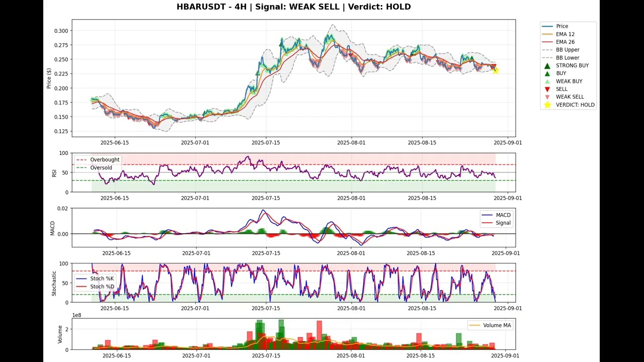Click the 0.250 tick on the price axis

(61, 59)
